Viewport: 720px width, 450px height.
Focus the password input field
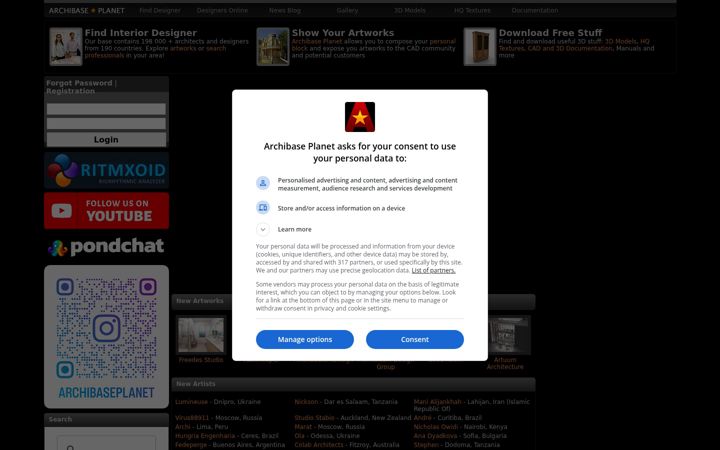pos(106,124)
